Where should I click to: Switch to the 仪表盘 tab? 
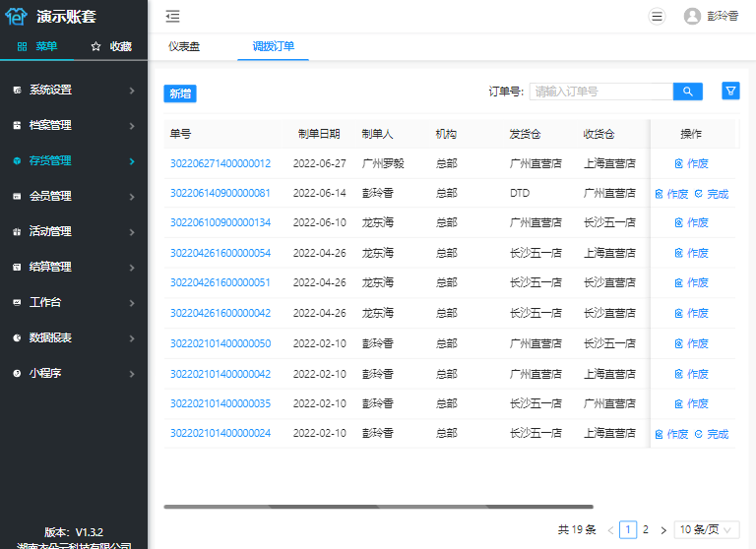click(184, 46)
